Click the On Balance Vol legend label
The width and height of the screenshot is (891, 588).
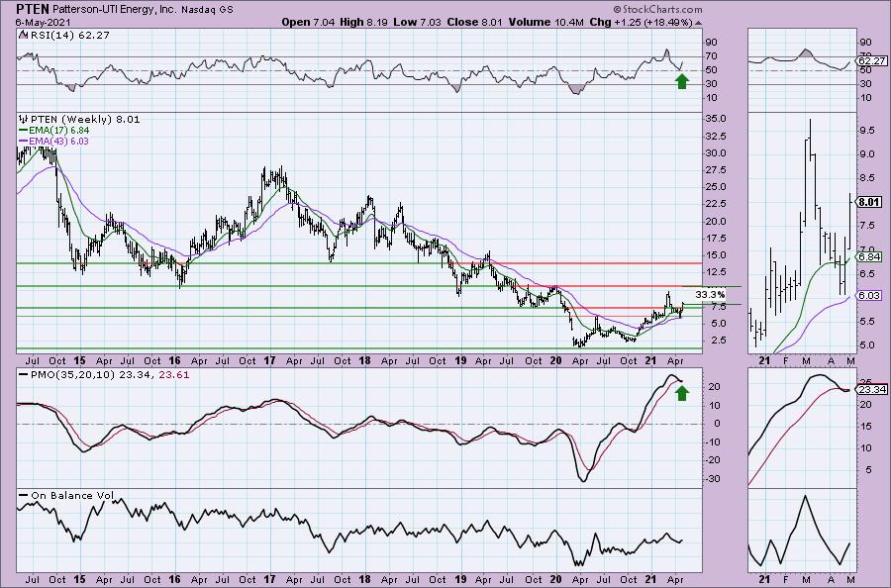pyautogui.click(x=72, y=495)
